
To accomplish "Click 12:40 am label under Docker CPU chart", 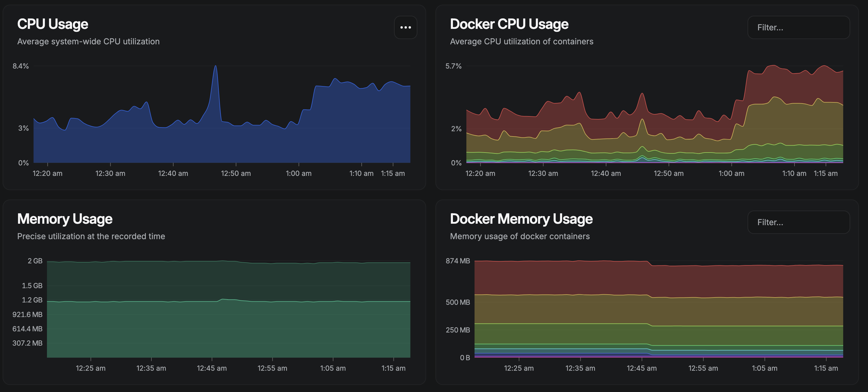I will pos(605,173).
